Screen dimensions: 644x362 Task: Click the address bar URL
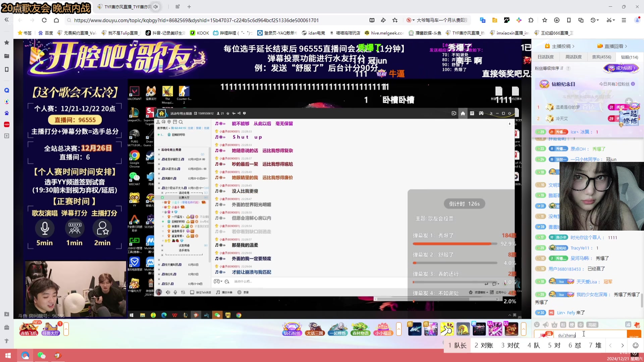[x=196, y=20]
